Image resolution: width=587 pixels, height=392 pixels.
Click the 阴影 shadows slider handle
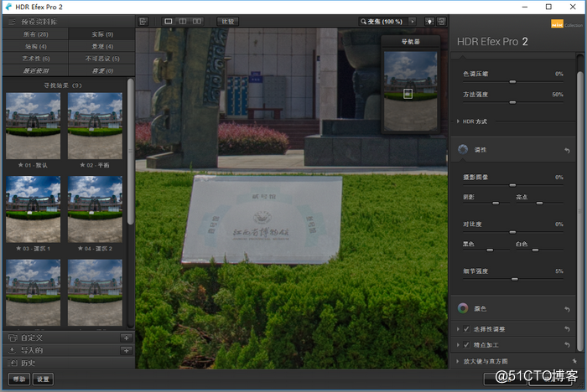496,203
